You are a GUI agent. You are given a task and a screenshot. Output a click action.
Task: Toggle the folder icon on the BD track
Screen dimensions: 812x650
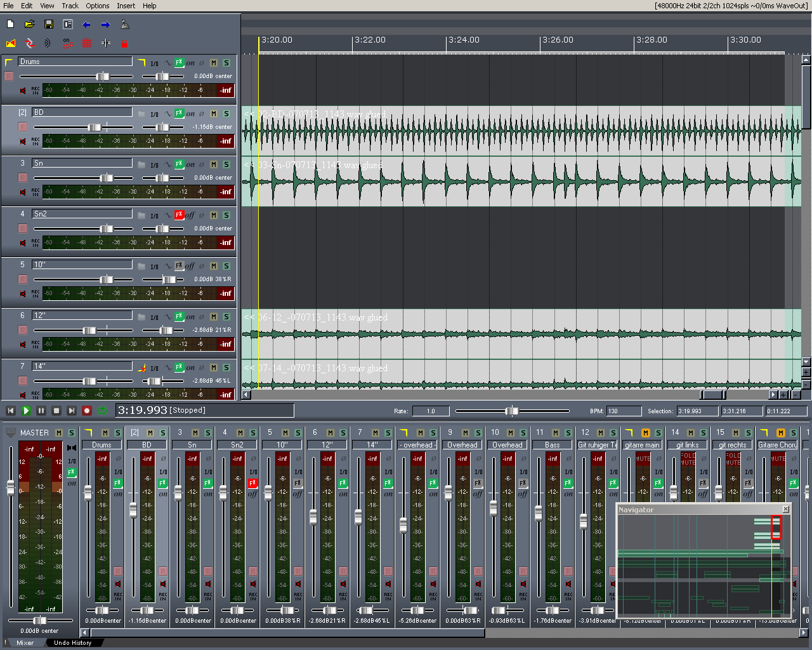click(142, 114)
